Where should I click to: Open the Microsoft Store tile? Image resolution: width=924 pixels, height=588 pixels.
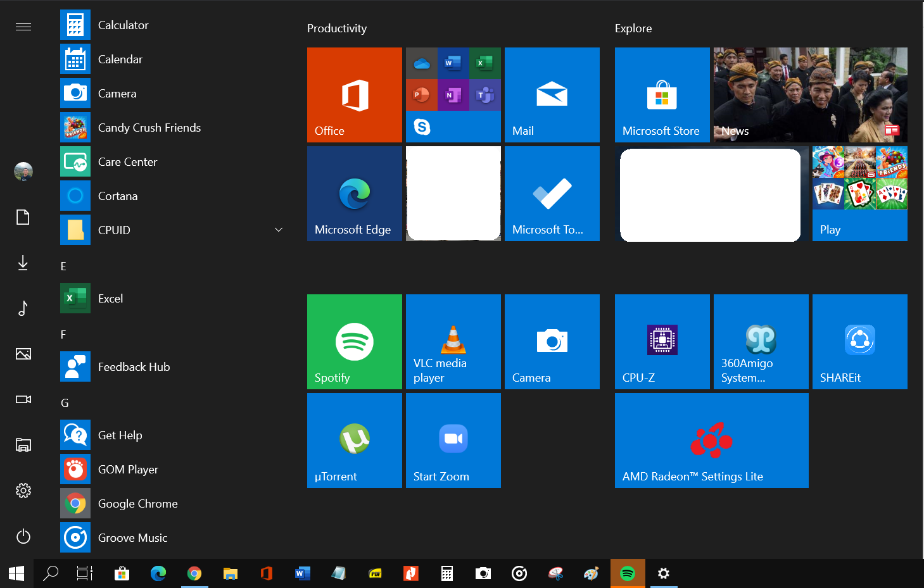662,95
